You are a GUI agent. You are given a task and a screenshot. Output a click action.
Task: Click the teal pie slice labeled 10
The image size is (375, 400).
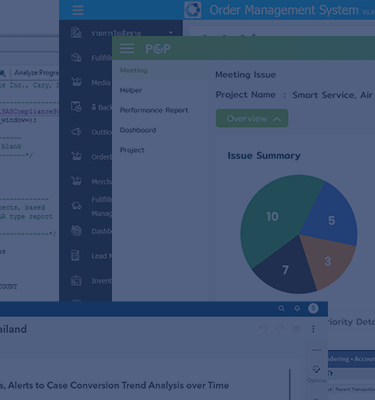tap(272, 216)
